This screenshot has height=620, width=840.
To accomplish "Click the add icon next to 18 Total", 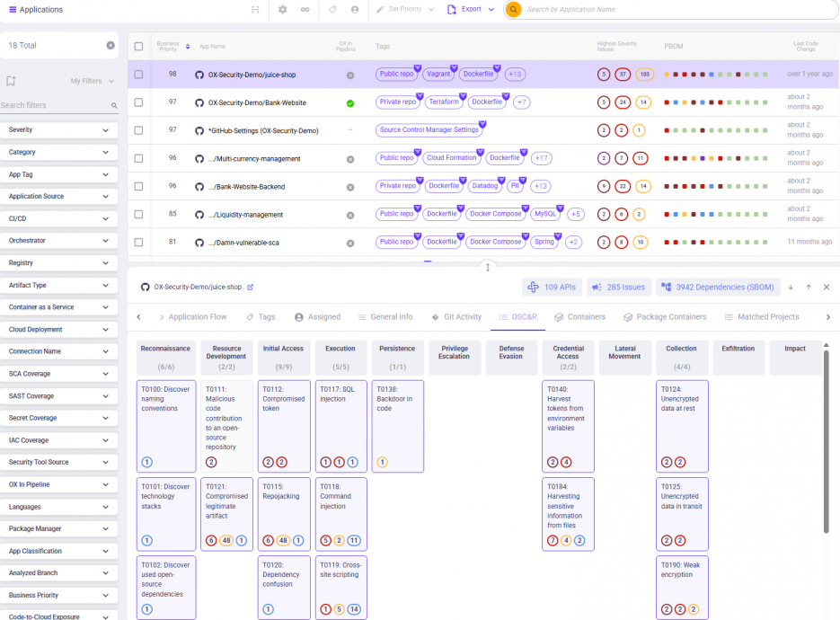I will point(111,45).
